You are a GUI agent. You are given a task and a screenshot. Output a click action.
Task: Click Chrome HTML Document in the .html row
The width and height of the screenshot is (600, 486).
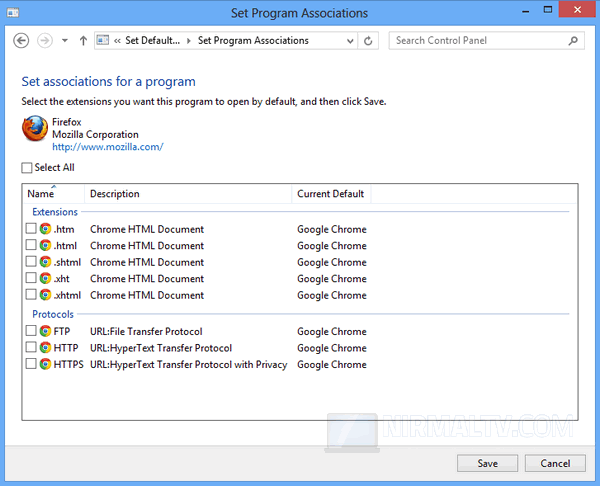(147, 246)
